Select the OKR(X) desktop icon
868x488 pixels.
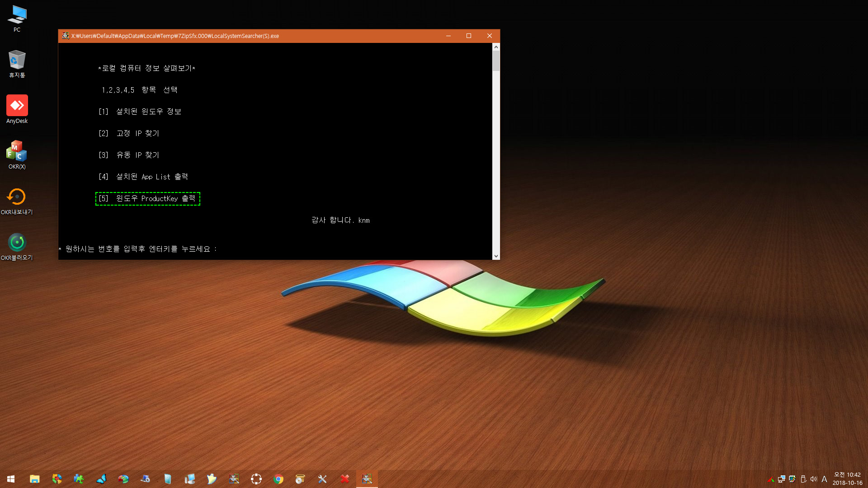tap(17, 155)
